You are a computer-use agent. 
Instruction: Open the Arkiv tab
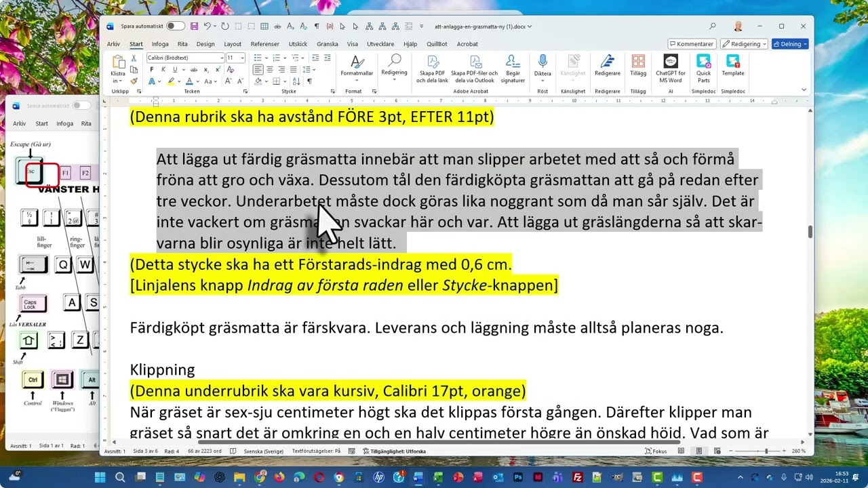pos(113,44)
